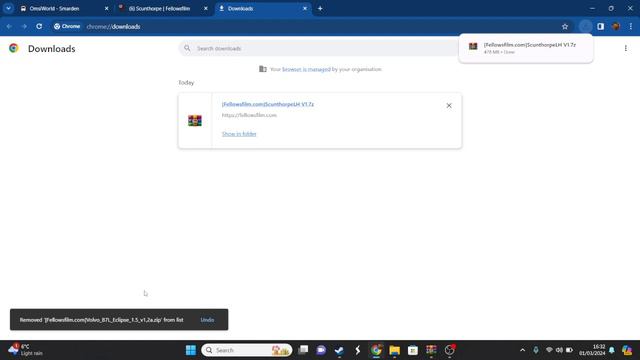Open a new tab with plus button
640x360 pixels.
[x=320, y=8]
